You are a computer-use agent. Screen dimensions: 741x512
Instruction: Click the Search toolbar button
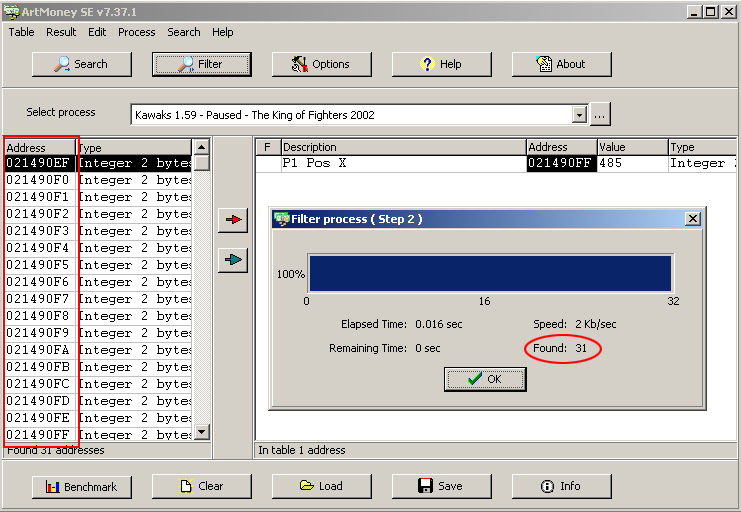click(x=81, y=64)
